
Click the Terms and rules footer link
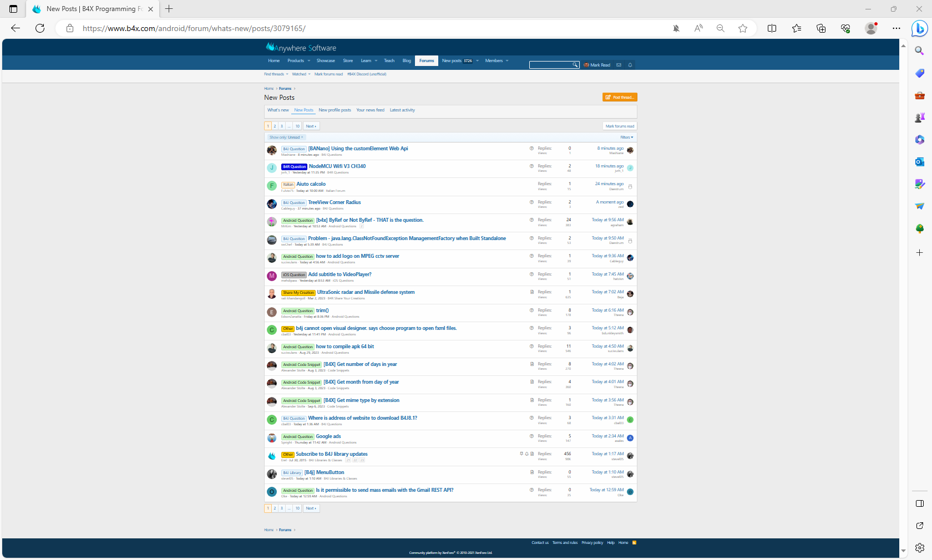point(565,543)
